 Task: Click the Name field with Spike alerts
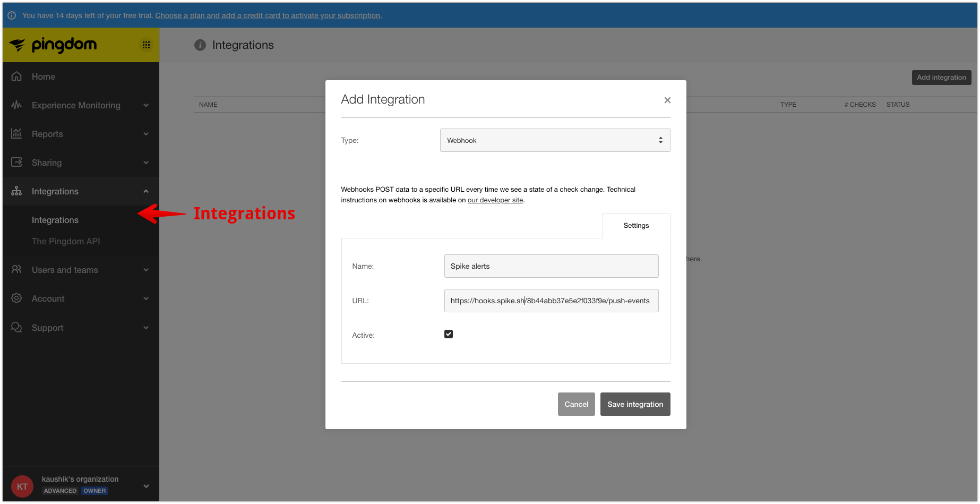pos(551,266)
